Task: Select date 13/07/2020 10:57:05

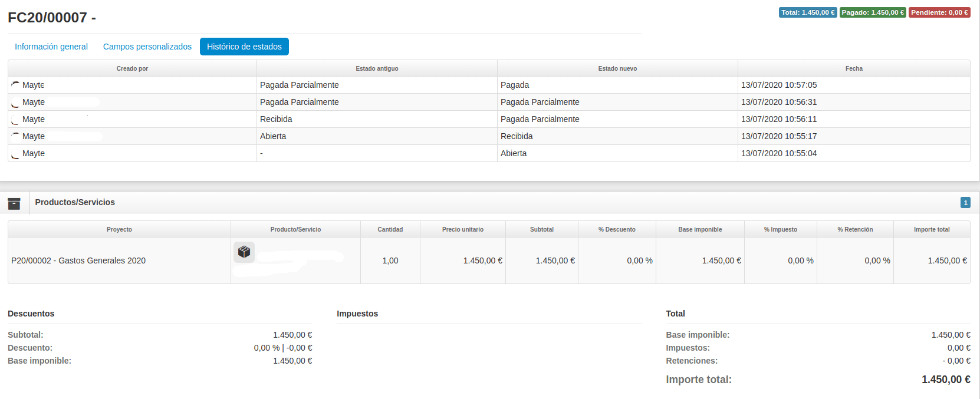Action: coord(779,85)
